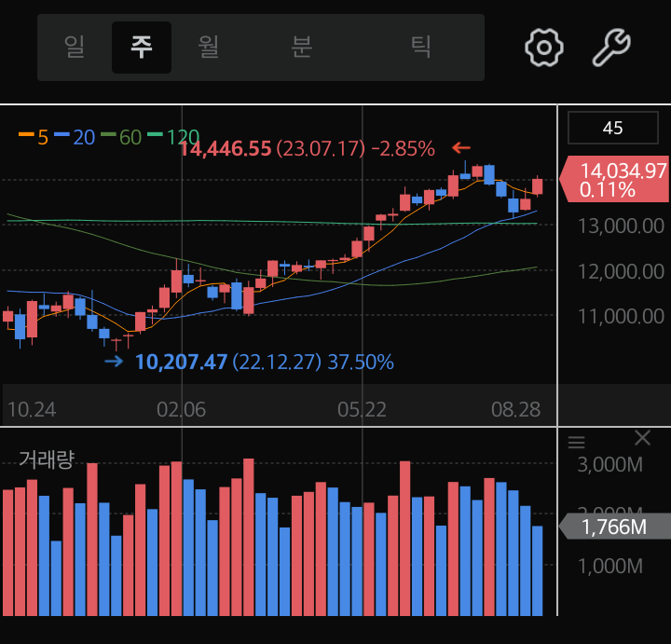Click the volume tag 1,766M
This screenshot has height=644, width=671.
[x=615, y=527]
